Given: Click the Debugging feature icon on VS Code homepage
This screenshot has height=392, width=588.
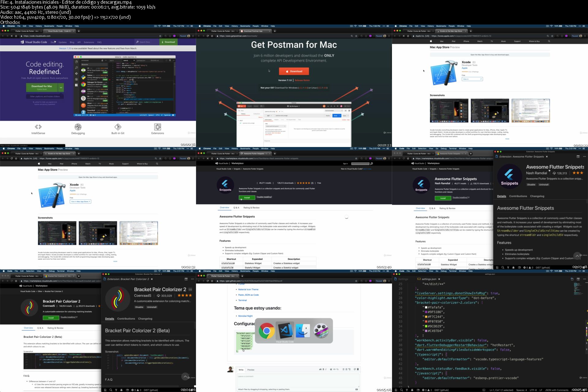Looking at the screenshot, I should pyautogui.click(x=78, y=127).
